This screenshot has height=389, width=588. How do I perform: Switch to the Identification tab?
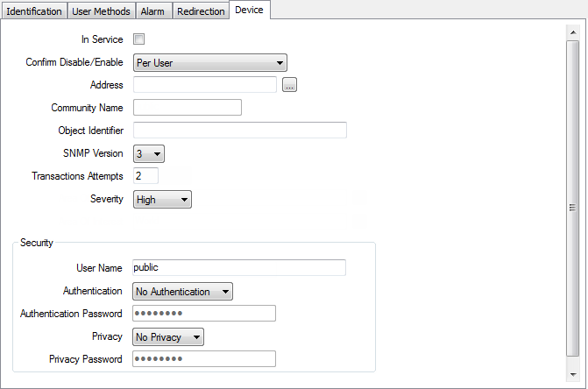click(34, 11)
